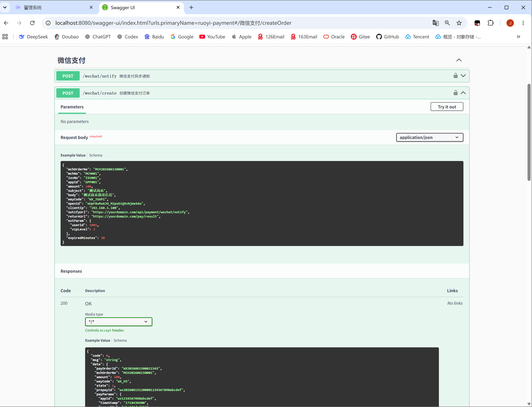532x407 pixels.
Task: Open the DeepSeek bookmark
Action: pos(33,37)
